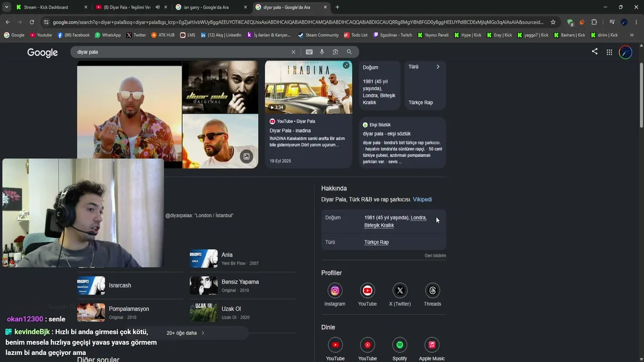Open the on-screen keyboard input tool
Viewport: 644px width, 362px height.
click(x=309, y=52)
